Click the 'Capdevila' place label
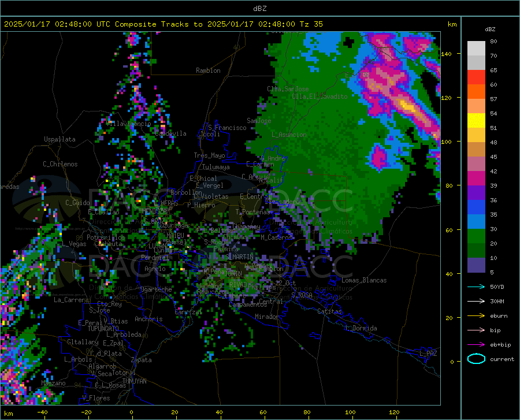This screenshot has width=520, height=420. (170, 133)
